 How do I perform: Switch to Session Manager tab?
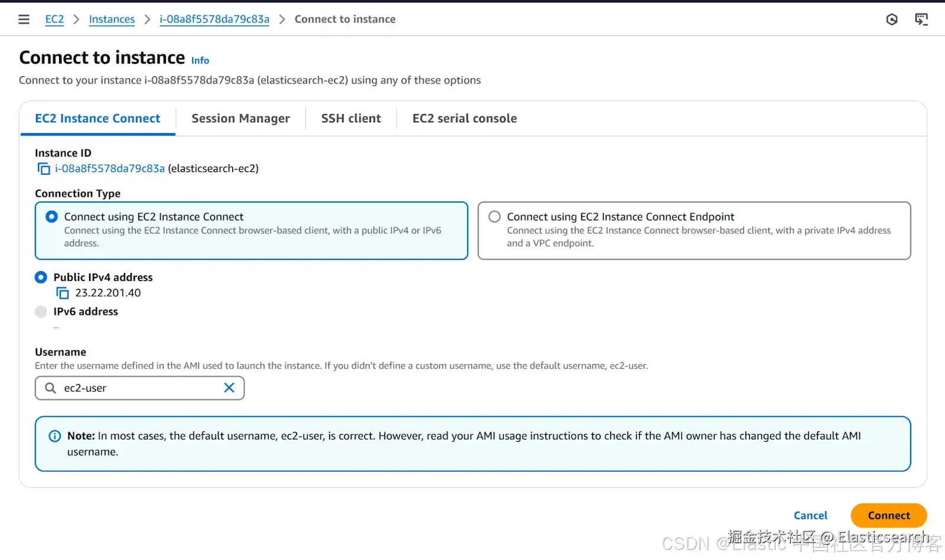point(240,118)
